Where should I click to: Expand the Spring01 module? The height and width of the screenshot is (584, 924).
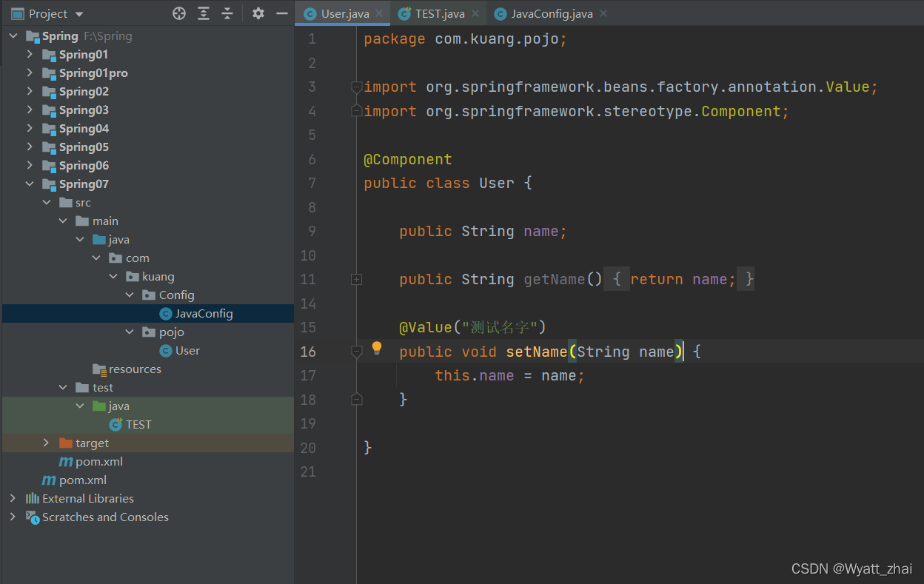coord(30,54)
